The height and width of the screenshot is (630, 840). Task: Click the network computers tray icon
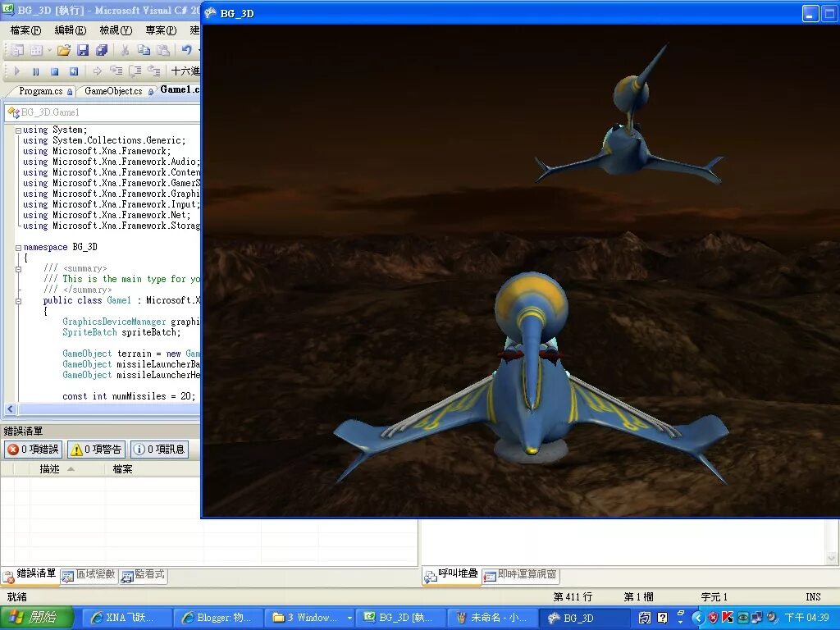757,619
